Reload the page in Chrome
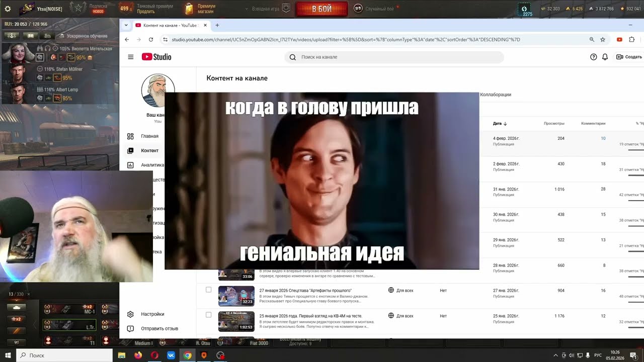Viewport: 644px width, 362px height. click(151, 39)
